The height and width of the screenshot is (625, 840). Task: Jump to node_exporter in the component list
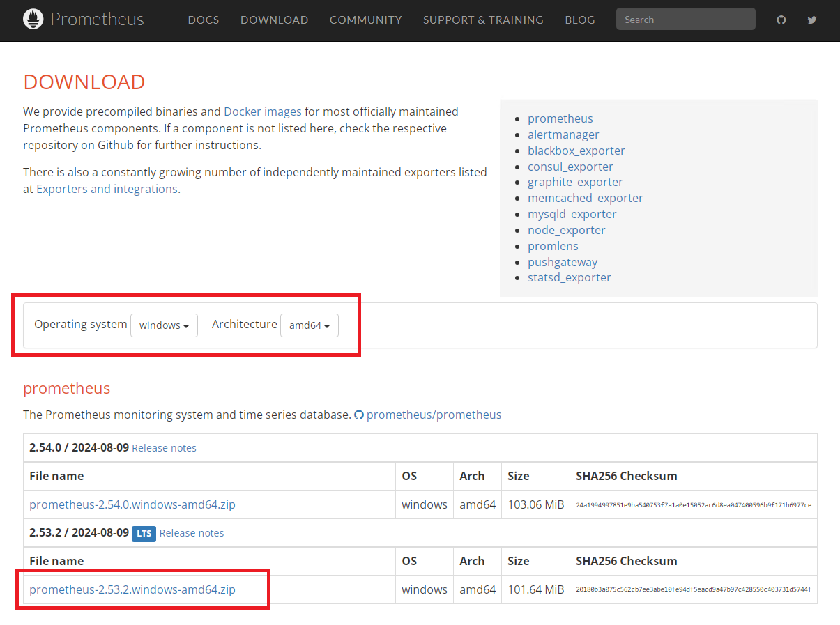[x=566, y=230]
